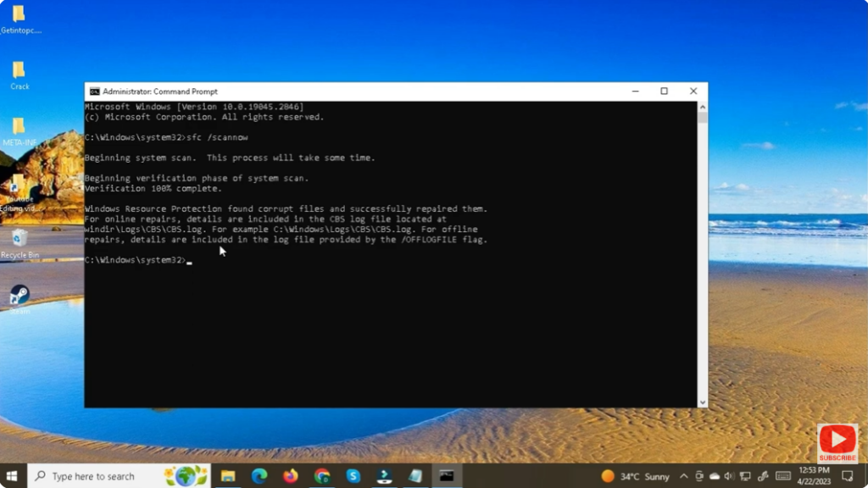Open the Getintopc folder on the desktop
868x488 pixels.
(19, 17)
